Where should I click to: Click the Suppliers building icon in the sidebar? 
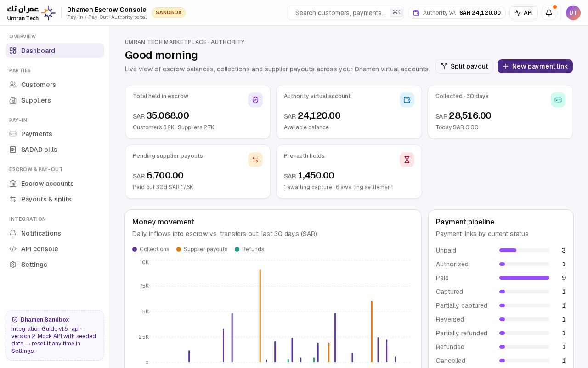tap(13, 100)
